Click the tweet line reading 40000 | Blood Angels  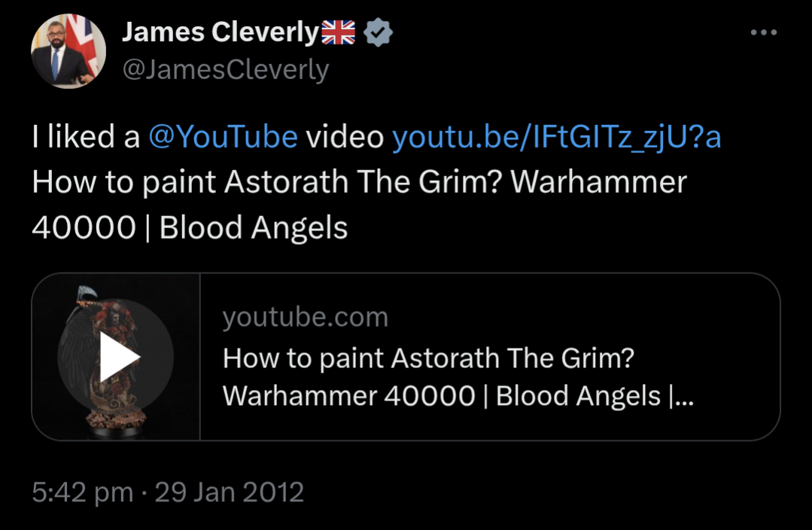190,227
